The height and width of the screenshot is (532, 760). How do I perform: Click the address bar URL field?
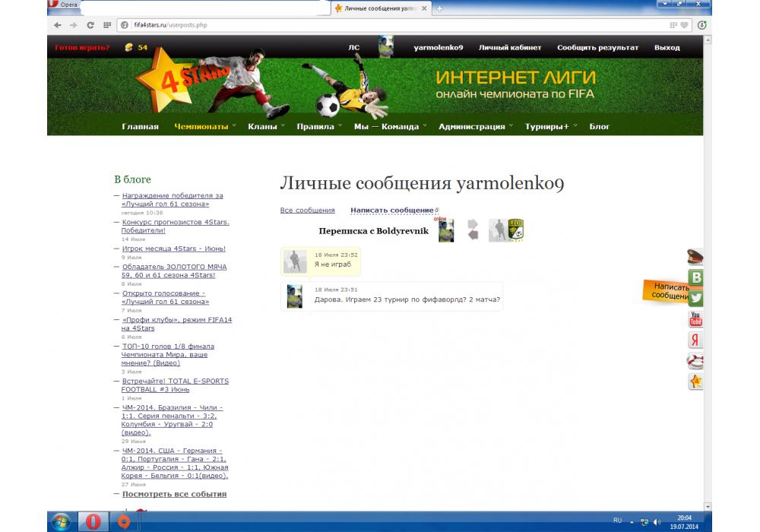(x=380, y=25)
